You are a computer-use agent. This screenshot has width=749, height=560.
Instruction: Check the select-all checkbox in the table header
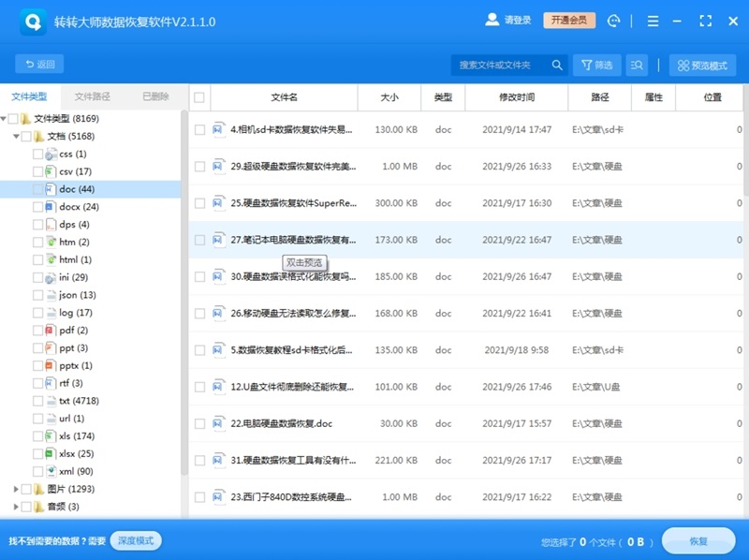(199, 96)
